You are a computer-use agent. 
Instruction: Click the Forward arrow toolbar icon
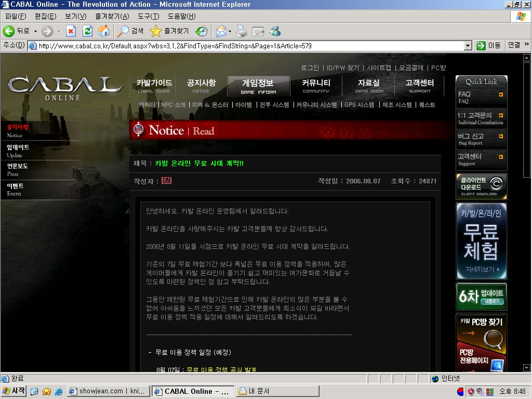[x=47, y=31]
